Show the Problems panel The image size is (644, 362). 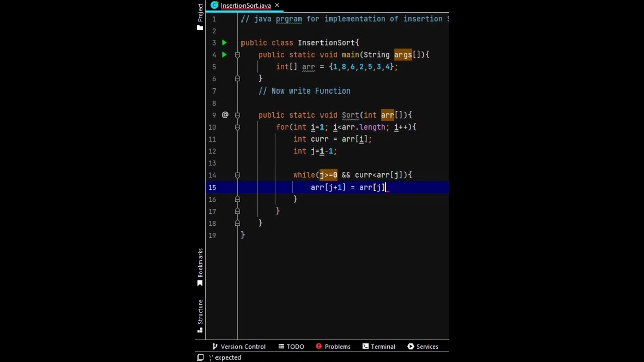(333, 346)
